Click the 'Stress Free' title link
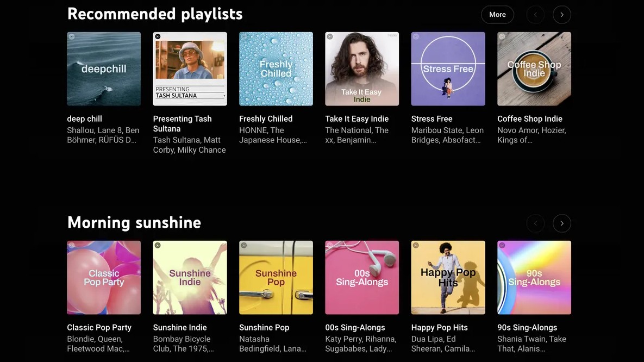Viewport: 644px width, 362px height. pyautogui.click(x=432, y=118)
